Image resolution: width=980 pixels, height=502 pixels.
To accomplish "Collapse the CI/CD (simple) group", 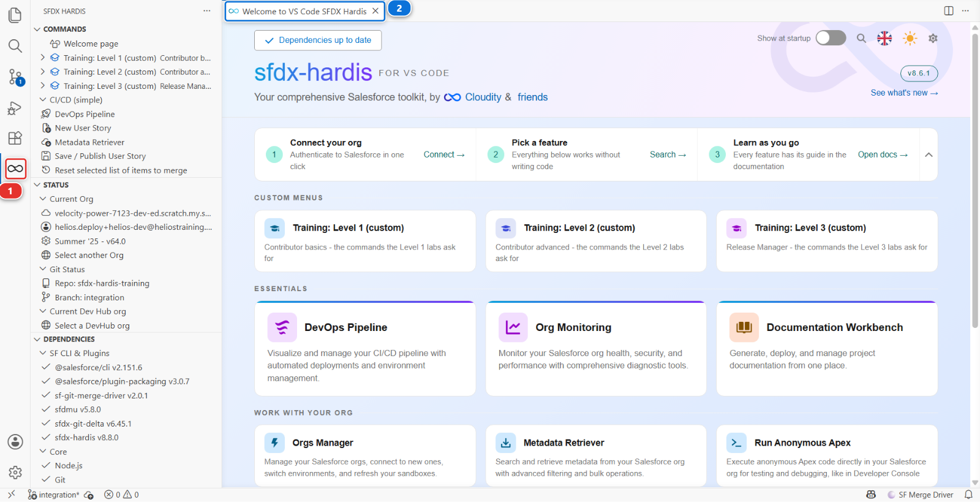I will point(43,100).
